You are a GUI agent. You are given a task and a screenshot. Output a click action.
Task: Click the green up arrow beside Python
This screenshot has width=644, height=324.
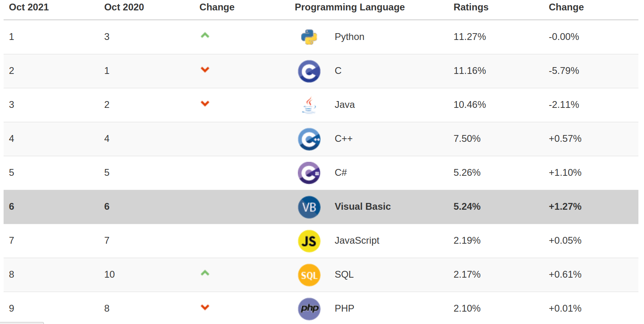pos(205,36)
